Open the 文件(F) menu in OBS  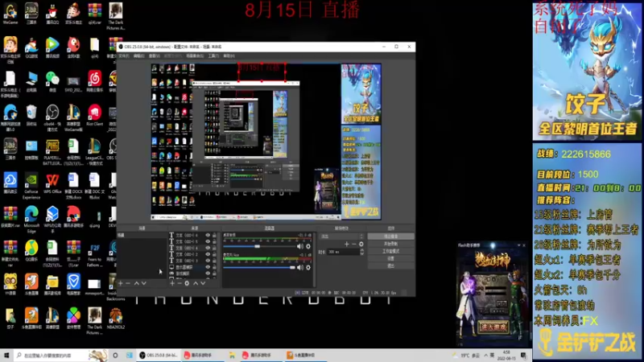(124, 56)
